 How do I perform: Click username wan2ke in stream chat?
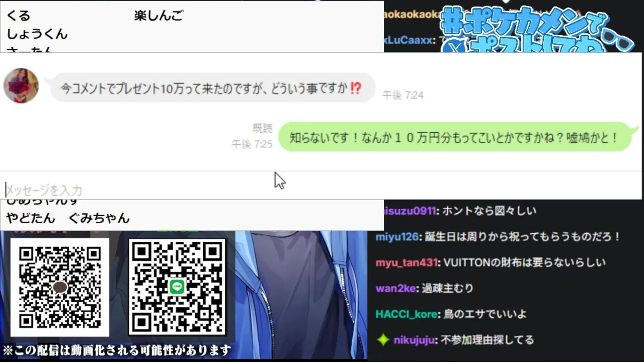(x=395, y=288)
